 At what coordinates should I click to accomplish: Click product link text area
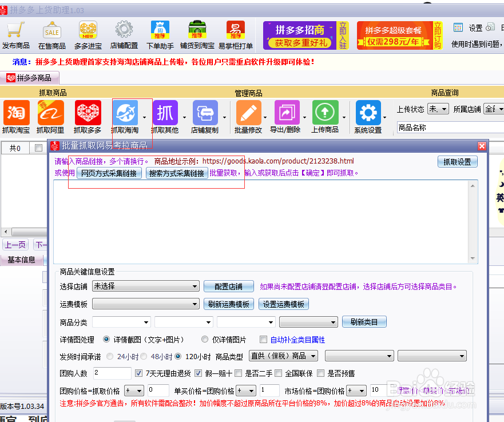coord(261,222)
